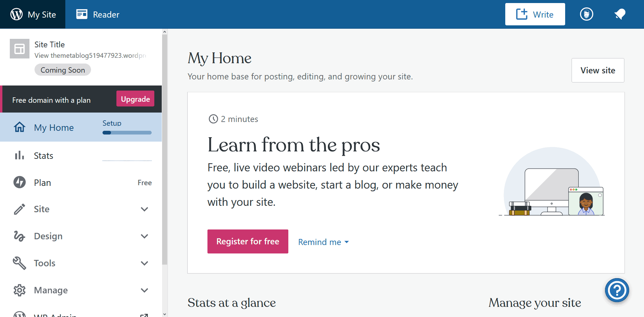Click the Plan lightning icon

[x=19, y=182]
